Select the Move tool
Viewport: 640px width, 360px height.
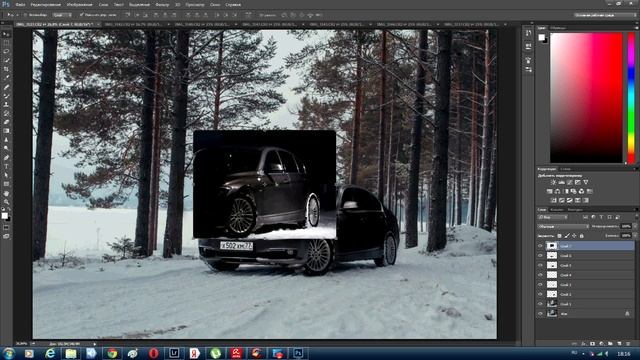[6, 34]
